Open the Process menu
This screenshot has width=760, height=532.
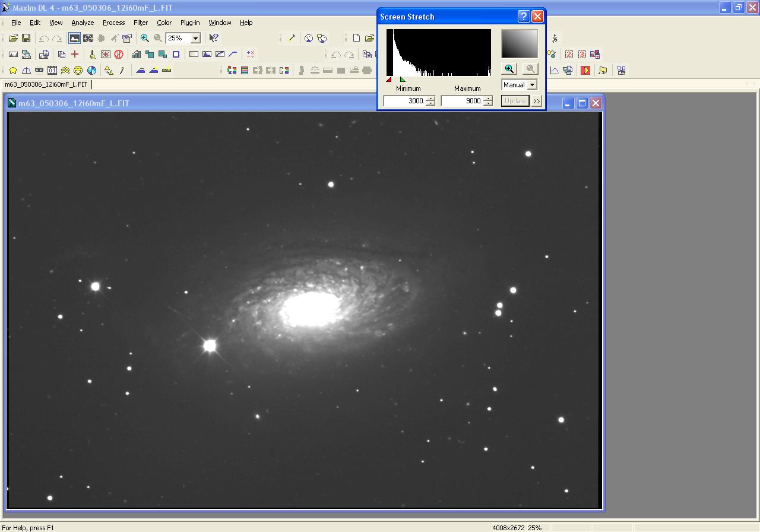click(x=113, y=23)
